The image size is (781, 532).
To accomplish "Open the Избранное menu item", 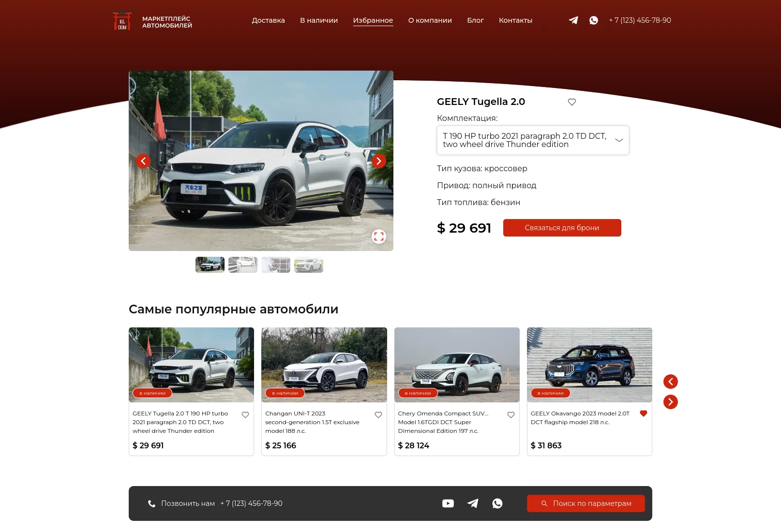I will pyautogui.click(x=373, y=20).
